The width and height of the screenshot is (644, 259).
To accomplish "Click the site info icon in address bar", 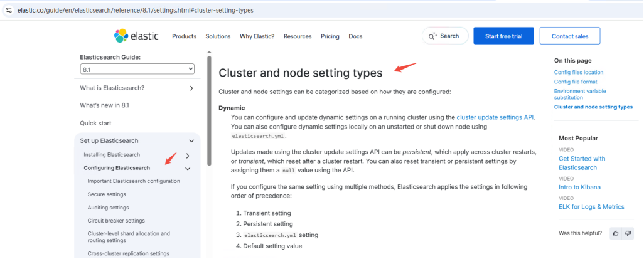I will (9, 10).
